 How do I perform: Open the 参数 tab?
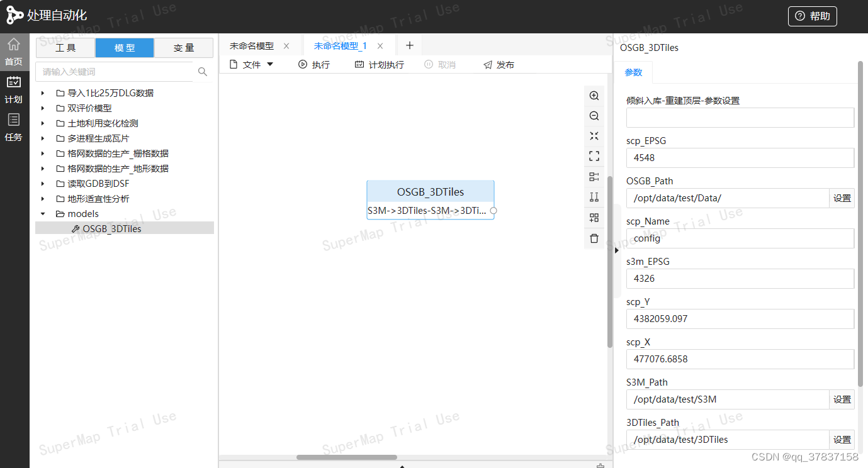633,72
